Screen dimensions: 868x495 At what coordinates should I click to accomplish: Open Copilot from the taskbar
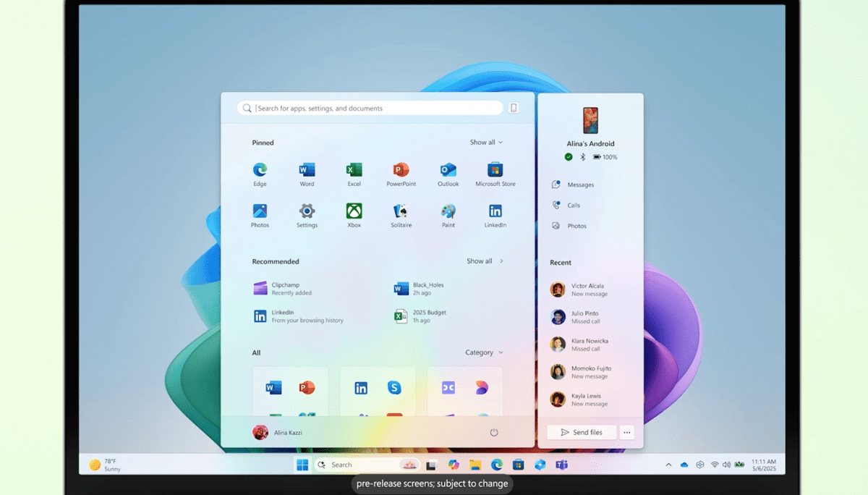pos(453,464)
